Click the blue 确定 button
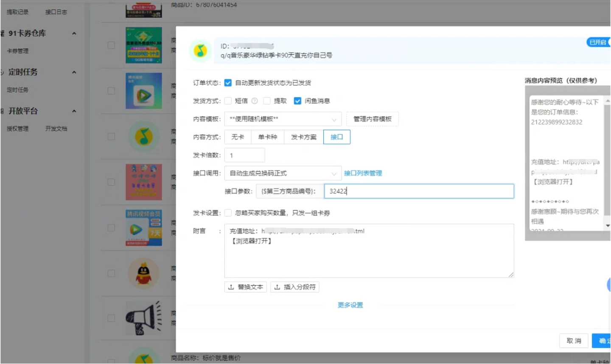The image size is (611, 364). pos(601,341)
